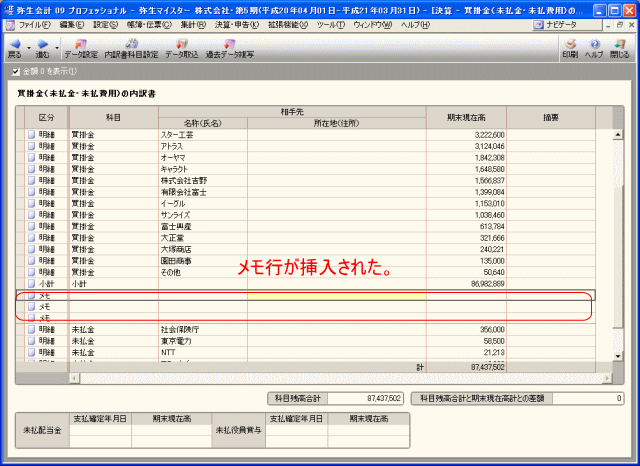The width and height of the screenshot is (640, 466).
Task: Click the row icon for 東京電力
Action: pos(31,341)
